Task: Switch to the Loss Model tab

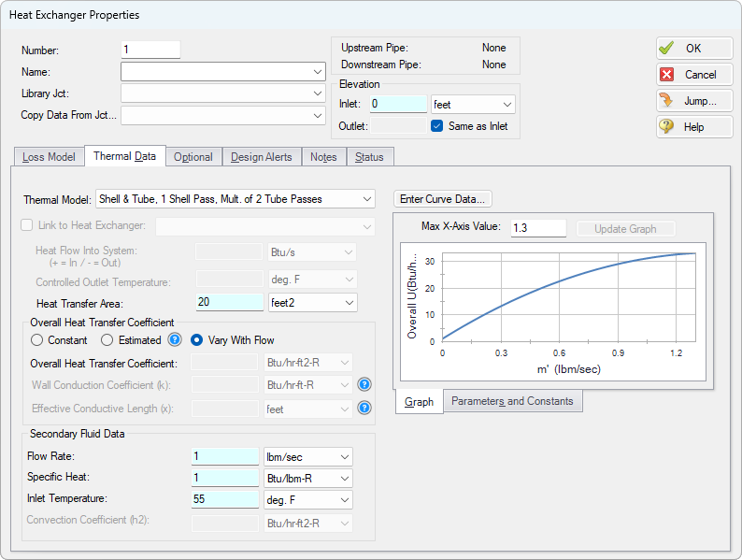Action: coord(49,157)
